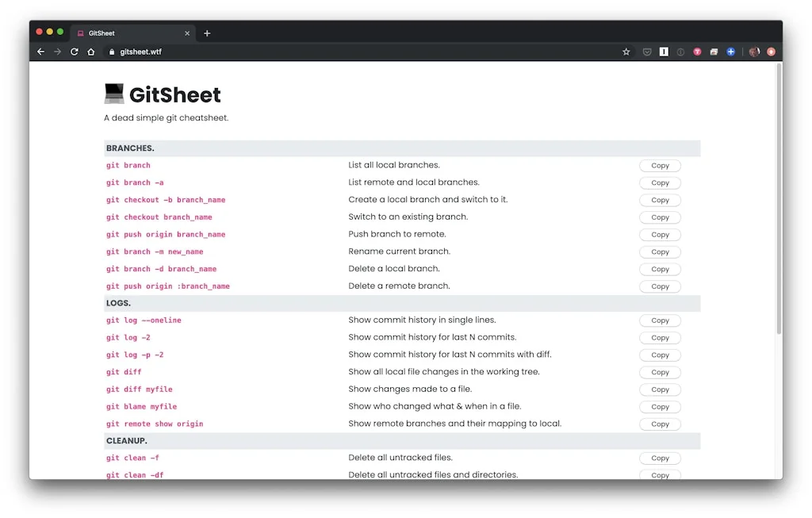Copy the git checkout -b branch_name command
Viewport: 812px width, 518px height.
point(659,200)
